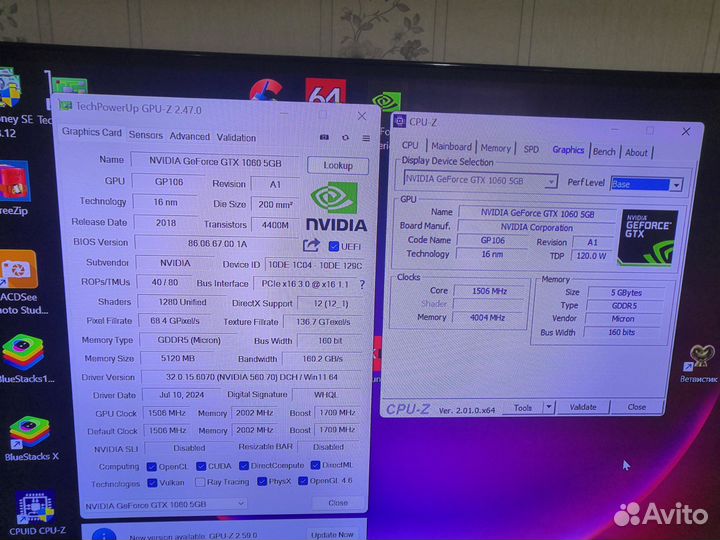The height and width of the screenshot is (540, 720).
Task: Switch to the Mainboard tab in CPU-Z
Action: point(451,148)
